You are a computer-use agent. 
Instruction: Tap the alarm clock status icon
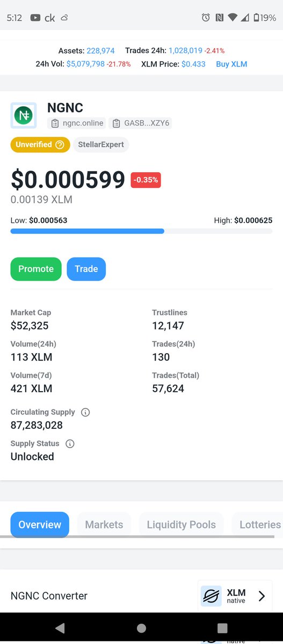click(x=206, y=18)
